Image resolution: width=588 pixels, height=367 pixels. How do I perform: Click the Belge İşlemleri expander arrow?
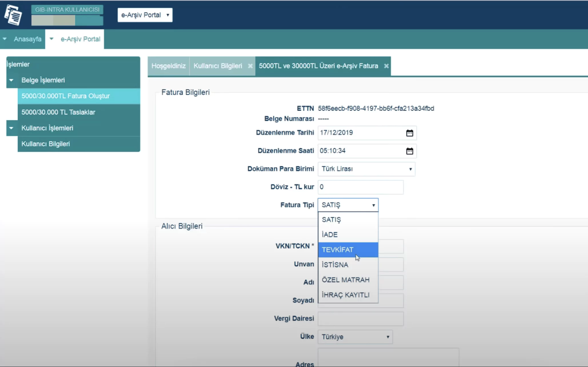coord(11,80)
